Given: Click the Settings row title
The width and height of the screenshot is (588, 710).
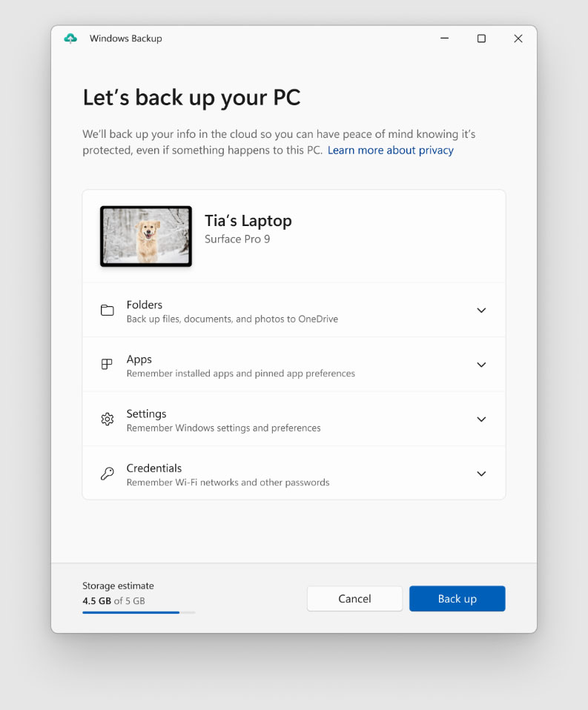Looking at the screenshot, I should [x=146, y=414].
